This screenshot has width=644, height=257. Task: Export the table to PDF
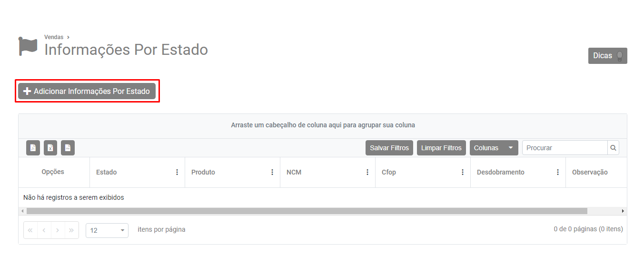click(x=33, y=148)
